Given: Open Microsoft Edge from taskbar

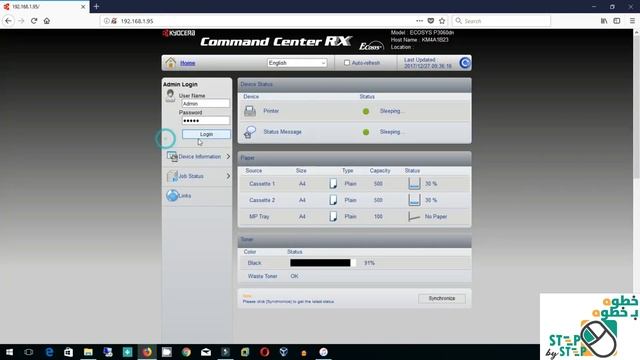Looking at the screenshot, I should [49, 352].
